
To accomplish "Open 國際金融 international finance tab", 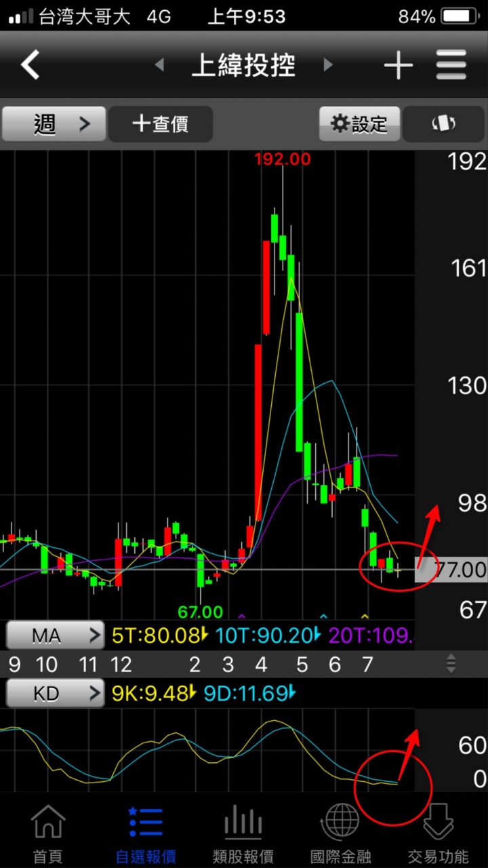I will [341, 835].
